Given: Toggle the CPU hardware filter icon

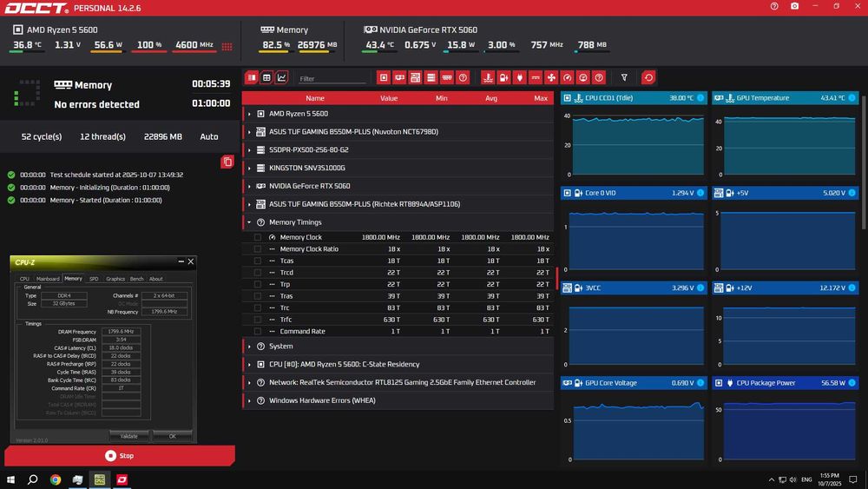Looking at the screenshot, I should click(x=384, y=77).
